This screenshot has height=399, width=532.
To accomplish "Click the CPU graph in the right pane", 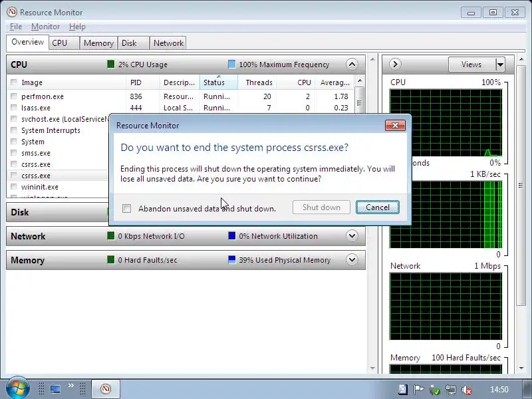I will pyautogui.click(x=446, y=123).
